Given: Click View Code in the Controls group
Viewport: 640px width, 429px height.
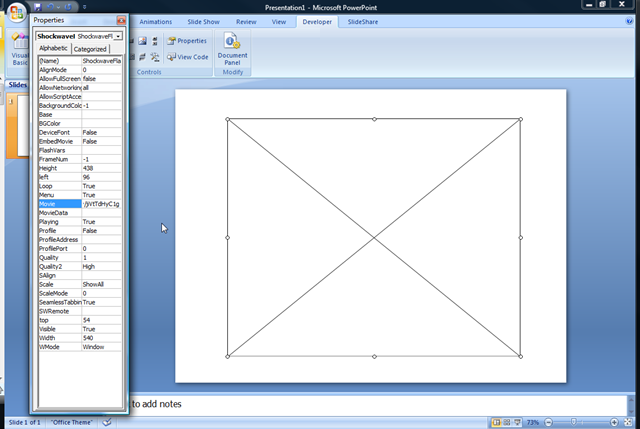Looking at the screenshot, I should (x=188, y=57).
